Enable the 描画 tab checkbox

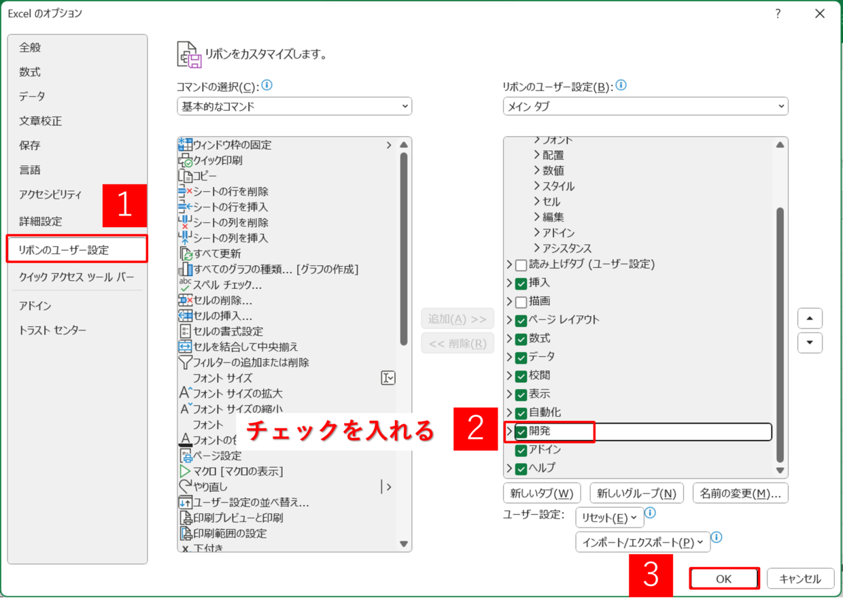pos(521,301)
